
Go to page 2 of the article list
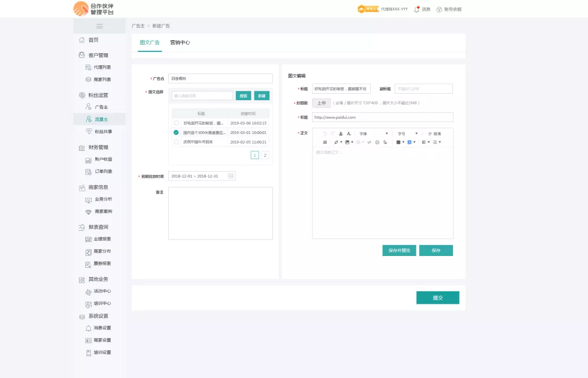pos(265,155)
